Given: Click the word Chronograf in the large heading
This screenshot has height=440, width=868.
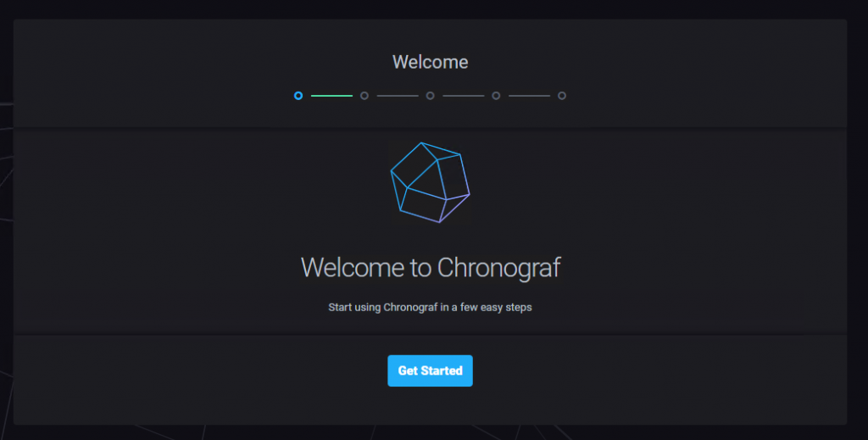Looking at the screenshot, I should (x=498, y=268).
